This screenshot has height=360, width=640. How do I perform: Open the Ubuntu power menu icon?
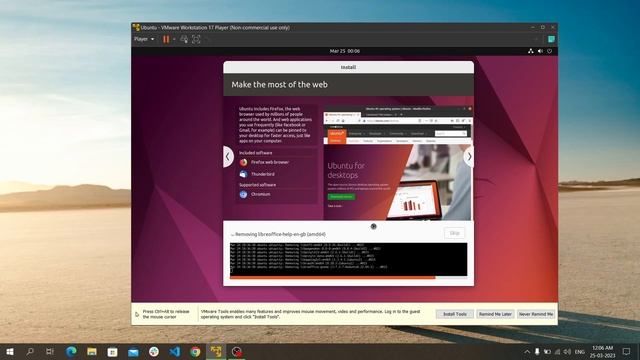(550, 51)
